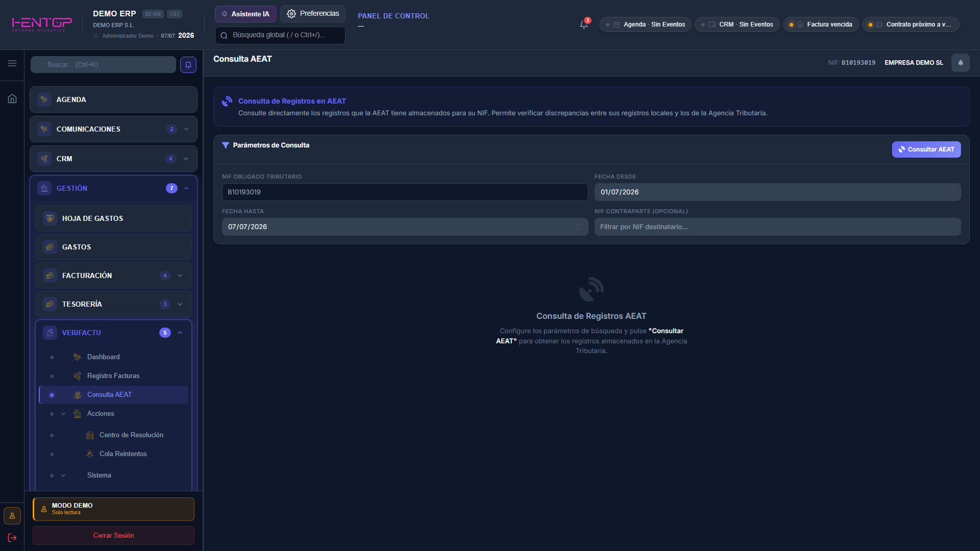Click the filter icon beside Parámetros de Consulta
Image resolution: width=980 pixels, height=551 pixels.
(x=226, y=145)
